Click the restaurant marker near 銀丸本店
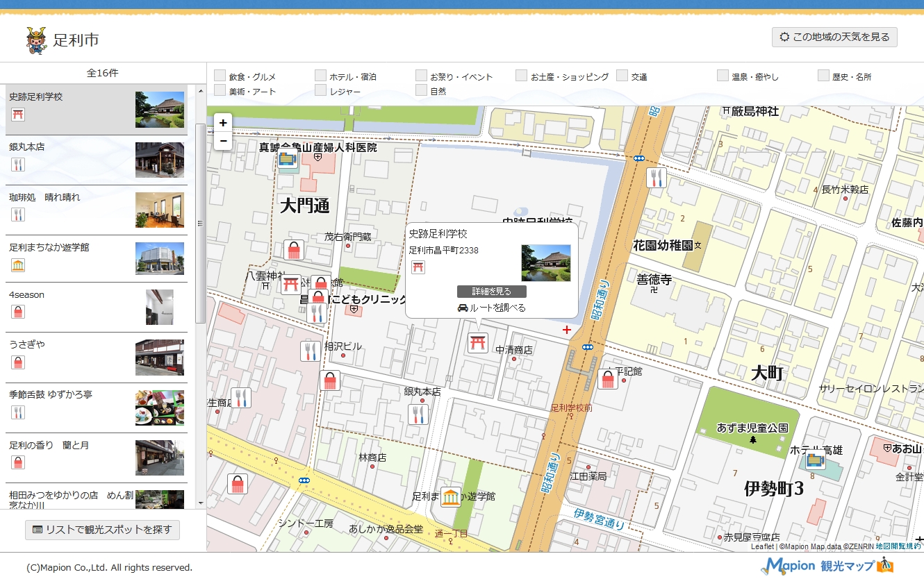Image resolution: width=924 pixels, height=579 pixels. [418, 414]
